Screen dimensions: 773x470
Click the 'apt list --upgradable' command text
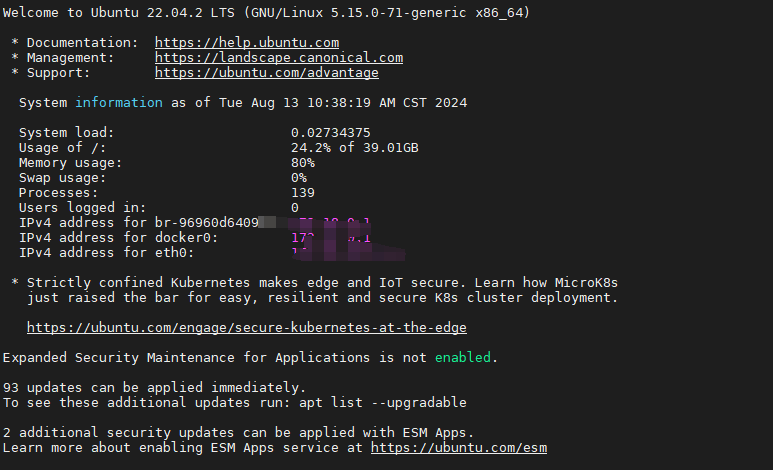[383, 403]
